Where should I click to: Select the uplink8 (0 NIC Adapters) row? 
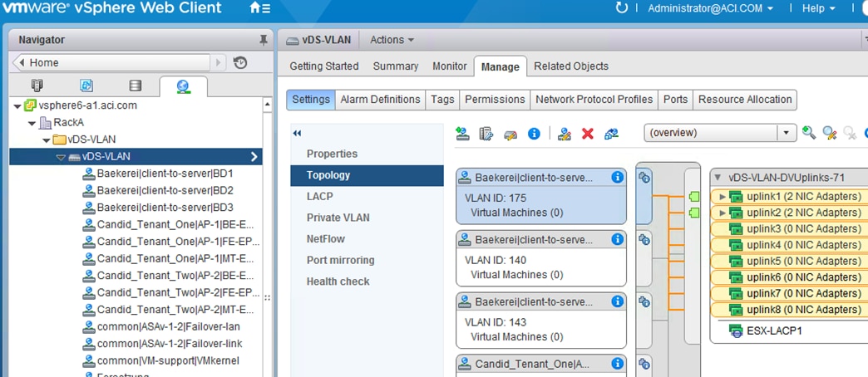pyautogui.click(x=789, y=310)
